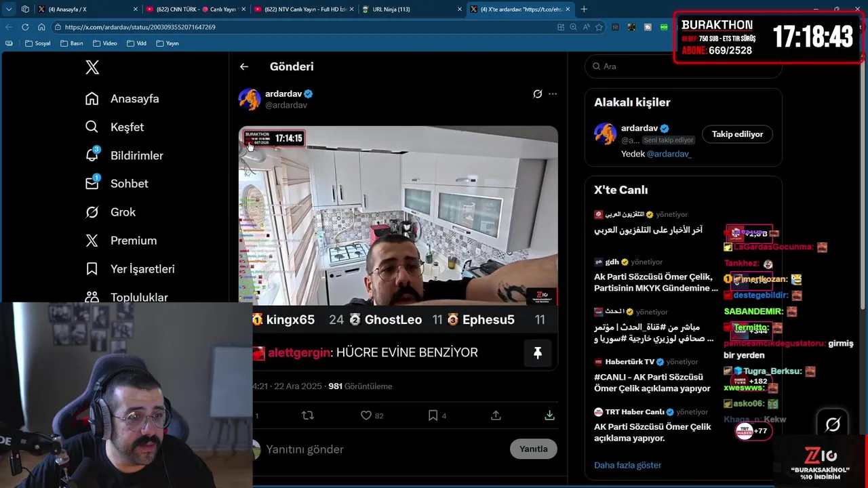Open the Keşfet explore page
The image size is (868, 488).
pyautogui.click(x=115, y=127)
